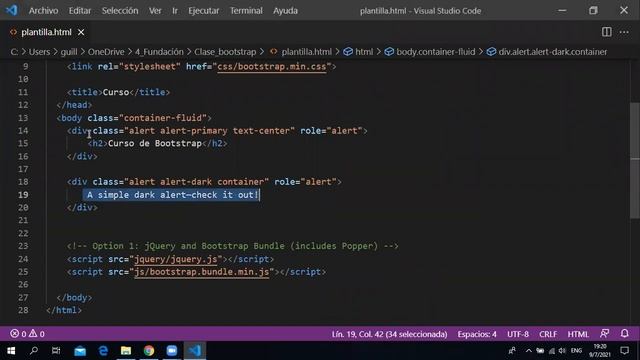Click the 'Curso' title text
This screenshot has width=640, height=360.
tap(116, 92)
